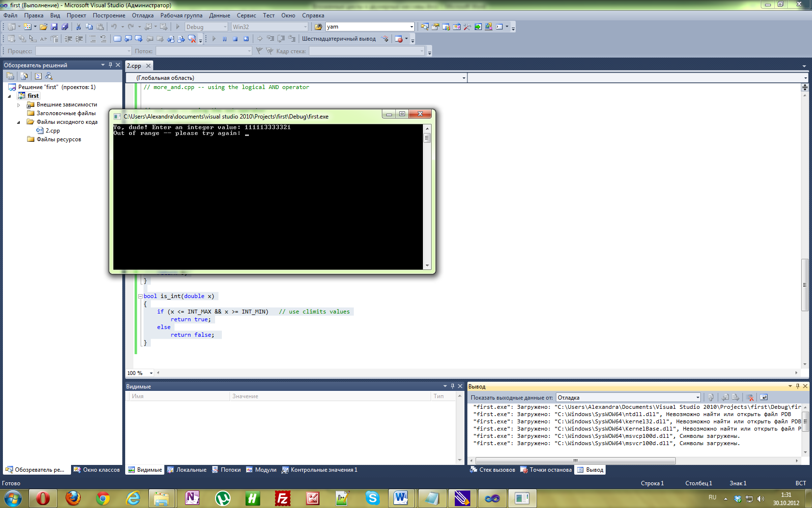Toggle Шестнадцатеричный вывод button
The image size is (812, 508).
pos(339,39)
